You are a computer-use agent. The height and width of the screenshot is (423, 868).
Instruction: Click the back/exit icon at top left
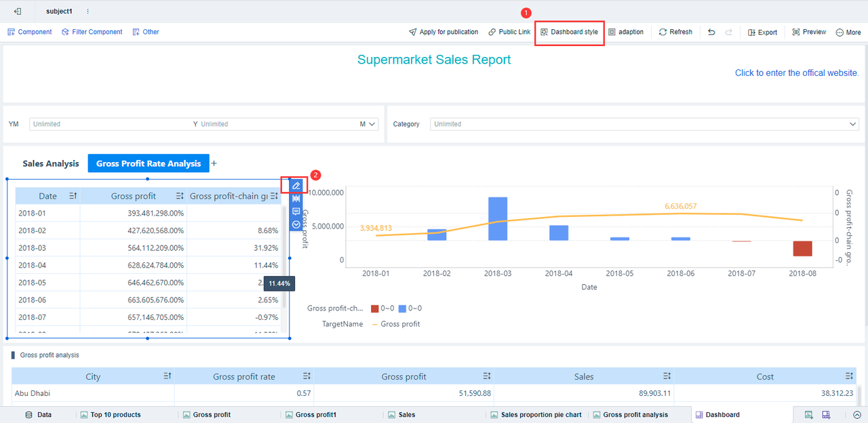click(18, 12)
